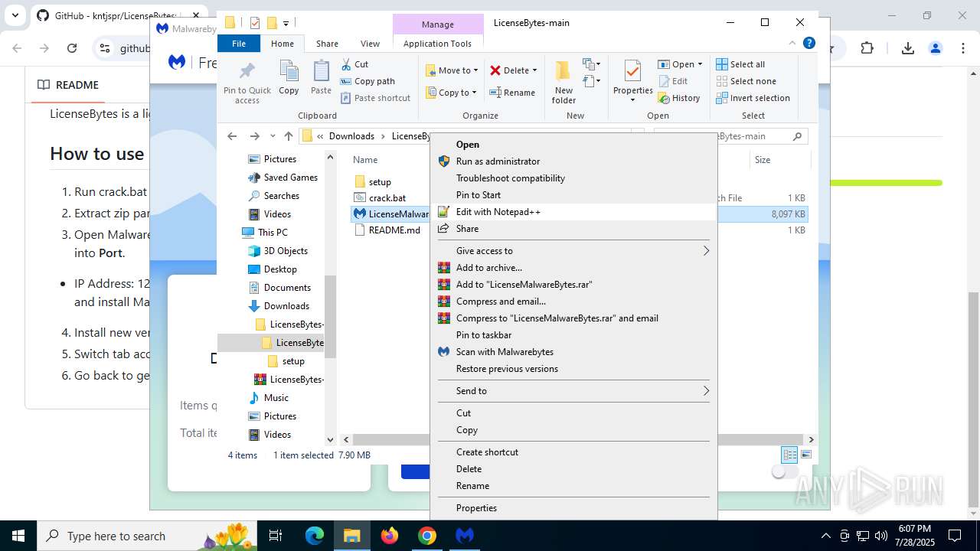
Task: Choose Run as administrator
Action: click(574, 161)
